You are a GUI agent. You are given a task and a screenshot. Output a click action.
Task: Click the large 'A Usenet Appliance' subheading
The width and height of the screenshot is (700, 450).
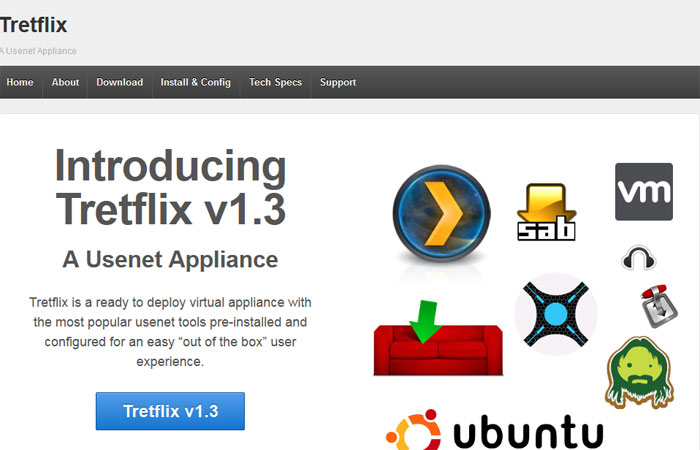click(170, 259)
